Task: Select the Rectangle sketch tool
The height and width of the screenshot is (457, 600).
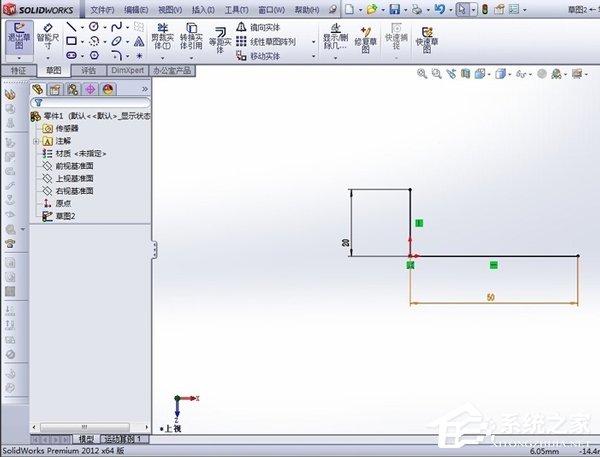Action: [x=71, y=41]
